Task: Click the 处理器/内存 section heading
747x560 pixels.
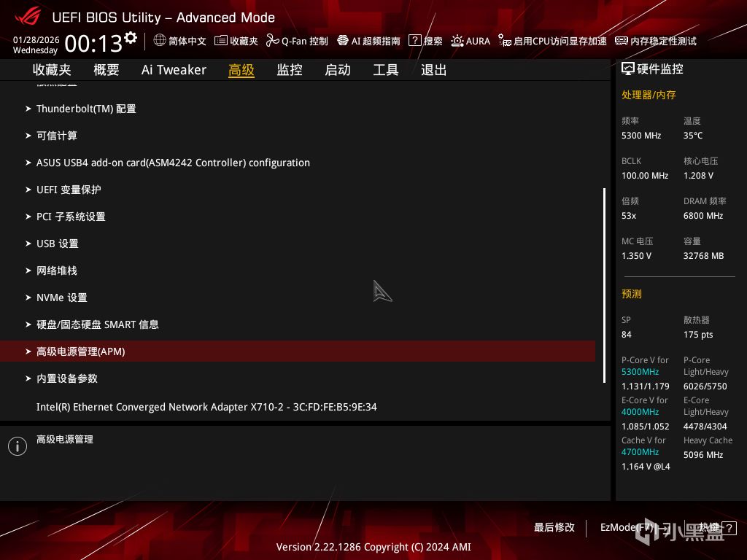Action: (x=649, y=95)
